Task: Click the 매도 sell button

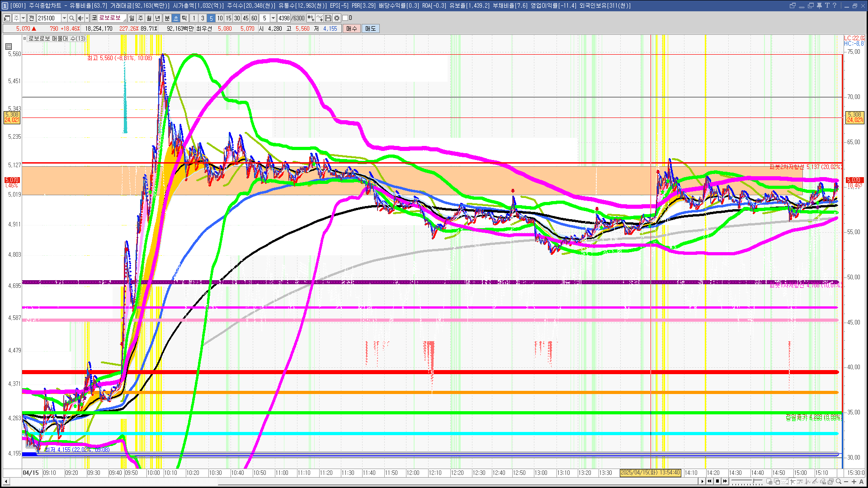Action: pos(370,28)
